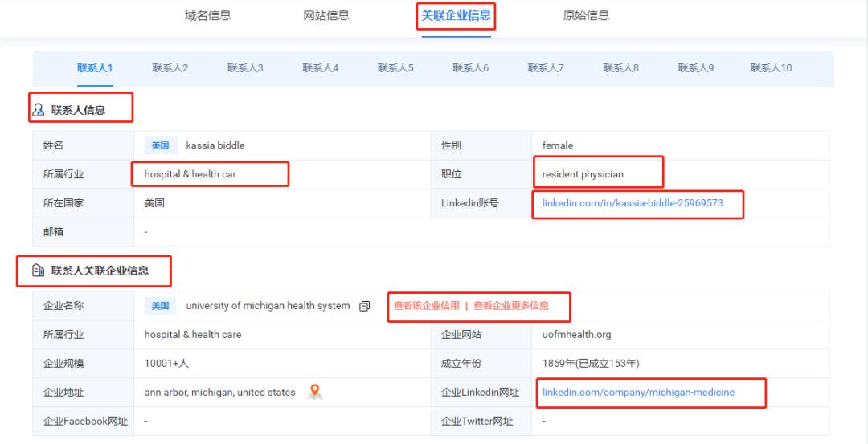Click the 性别 label

[x=451, y=145]
